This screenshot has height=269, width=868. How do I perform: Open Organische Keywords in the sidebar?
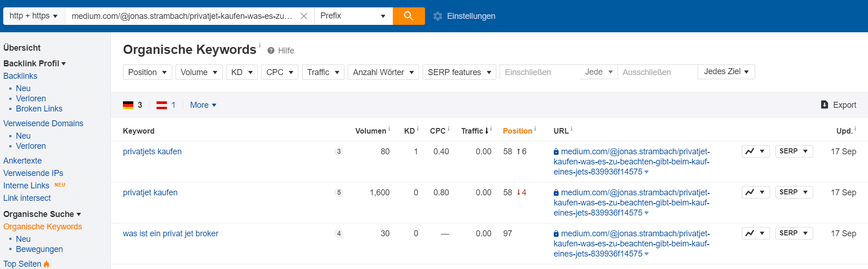tap(43, 227)
